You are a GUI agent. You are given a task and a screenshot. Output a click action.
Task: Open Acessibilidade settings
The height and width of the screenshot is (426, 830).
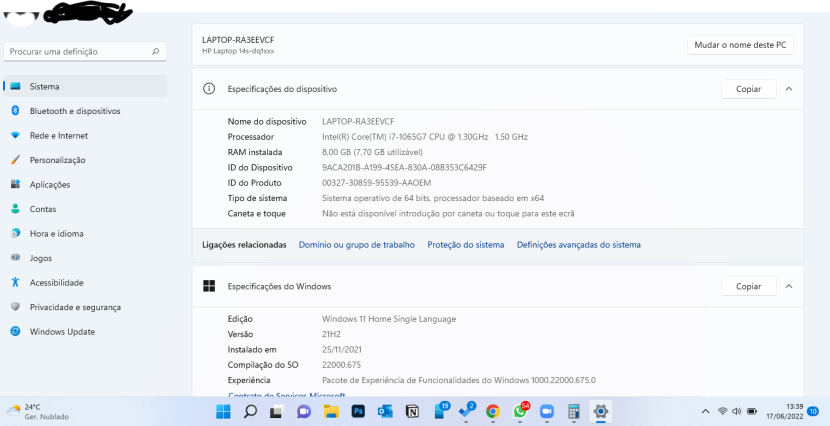(85, 283)
